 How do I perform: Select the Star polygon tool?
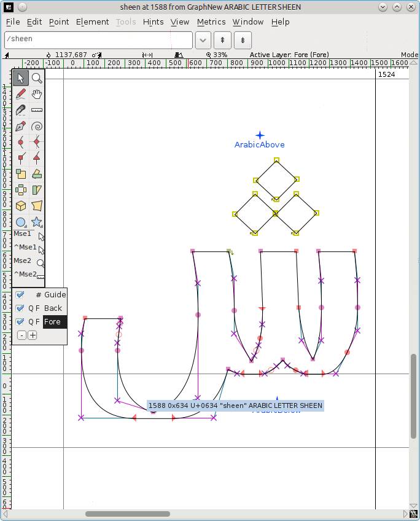coord(37,222)
